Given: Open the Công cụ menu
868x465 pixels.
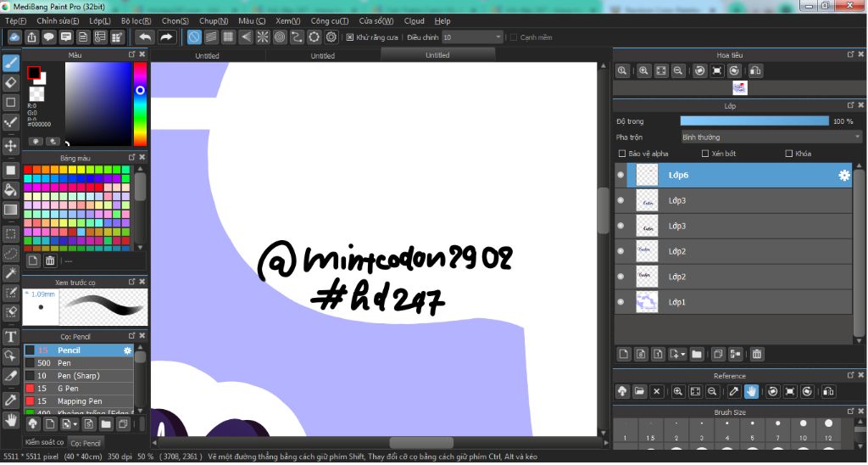Looking at the screenshot, I should coord(330,21).
